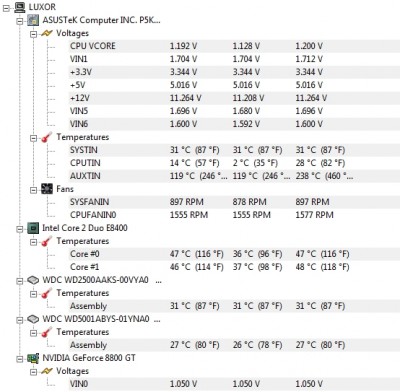
Task: Select the CPU VCORE row
Action: (234, 46)
